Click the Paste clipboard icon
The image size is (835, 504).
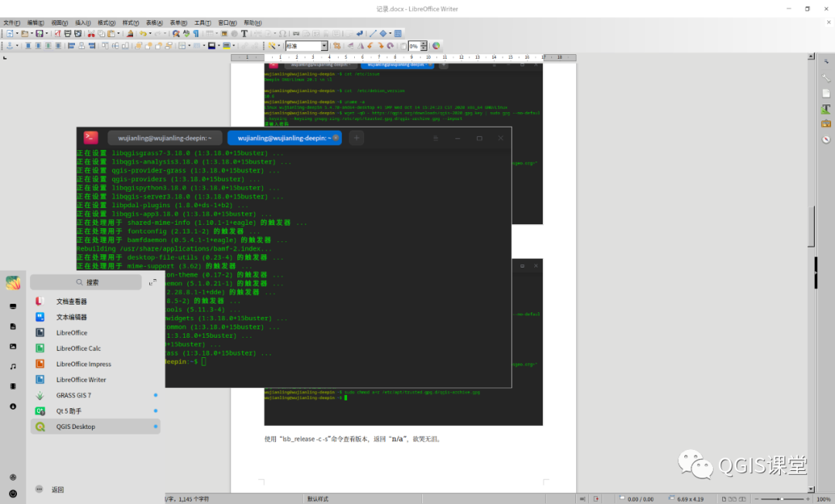click(111, 33)
